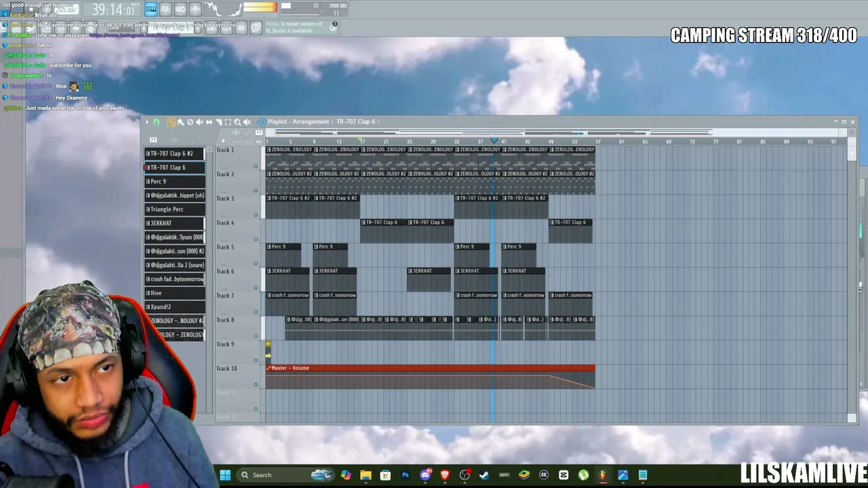
Task: Select the Zoom magnifier tool in the Playlist
Action: click(x=237, y=122)
